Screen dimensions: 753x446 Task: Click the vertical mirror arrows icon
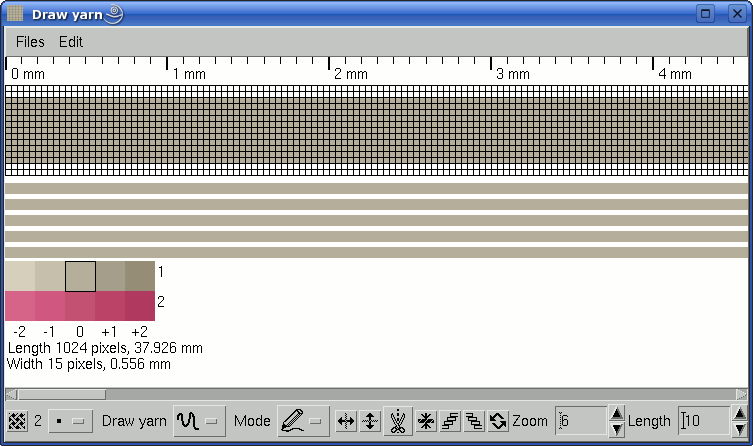(370, 421)
